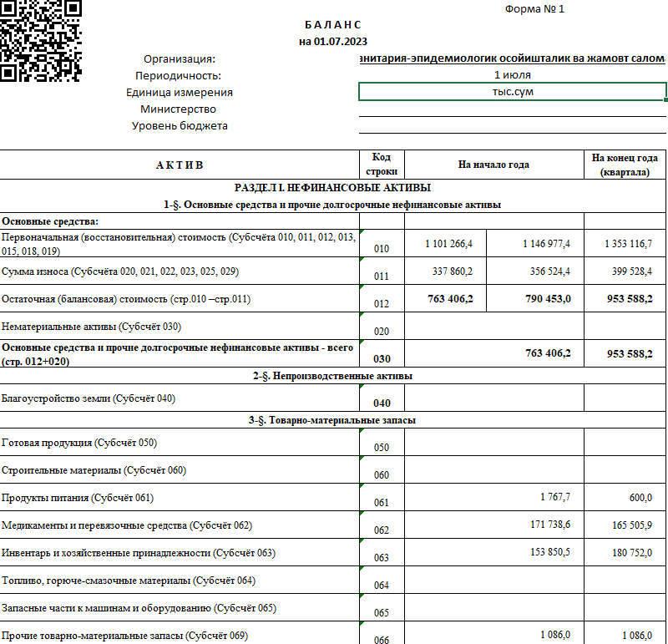
Task: Select the 'тыс.сум' unit cell
Action: [513, 92]
